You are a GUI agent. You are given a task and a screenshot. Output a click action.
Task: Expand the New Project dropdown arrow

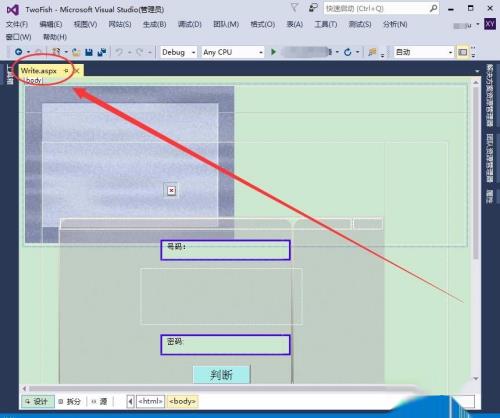point(66,52)
